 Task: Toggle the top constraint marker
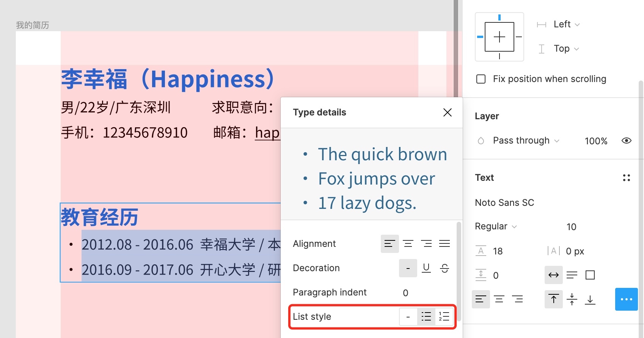(499, 17)
